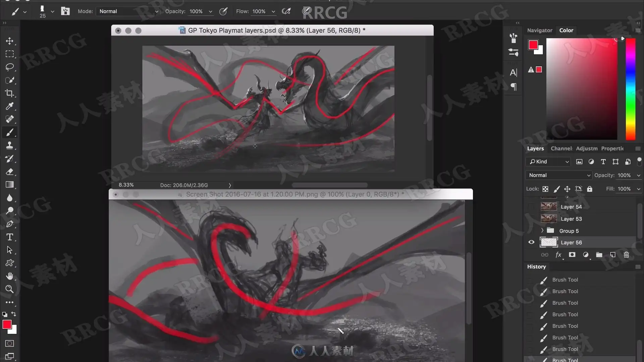This screenshot has height=362, width=644.
Task: Delete the selected layer
Action: coord(626,255)
